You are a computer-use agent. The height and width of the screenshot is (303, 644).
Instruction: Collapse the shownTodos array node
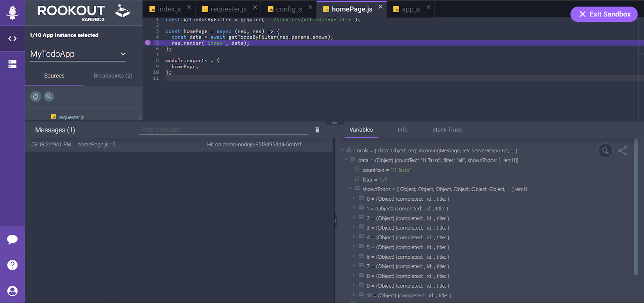tap(350, 189)
